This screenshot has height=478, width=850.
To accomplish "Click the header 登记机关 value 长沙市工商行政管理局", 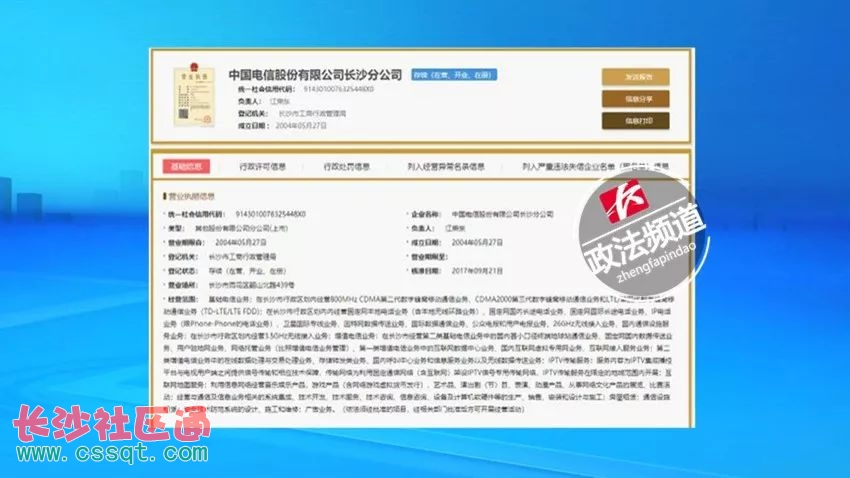I will pos(312,113).
